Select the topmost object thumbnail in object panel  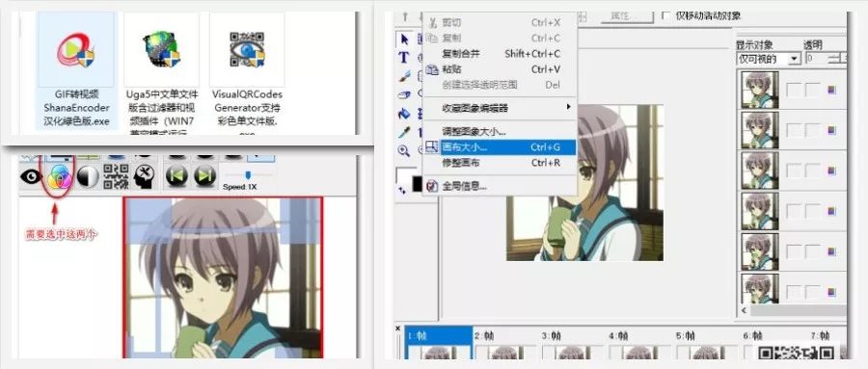760,90
